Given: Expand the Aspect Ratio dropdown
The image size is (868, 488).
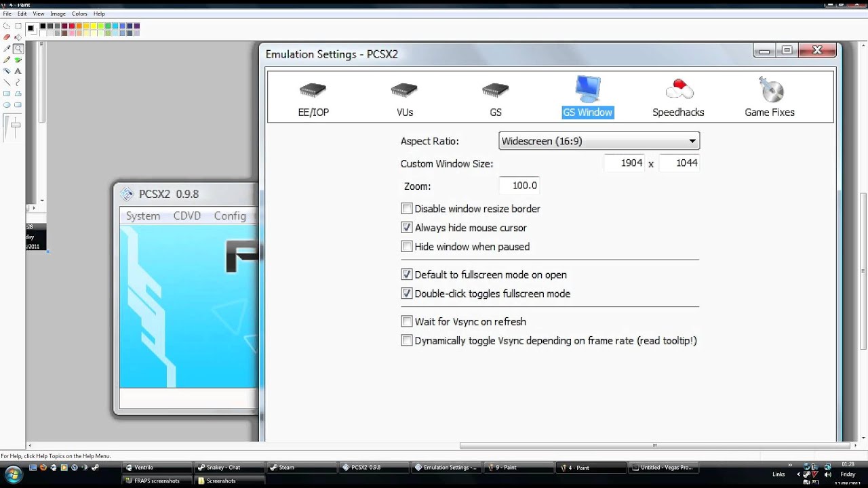Looking at the screenshot, I should tap(599, 141).
